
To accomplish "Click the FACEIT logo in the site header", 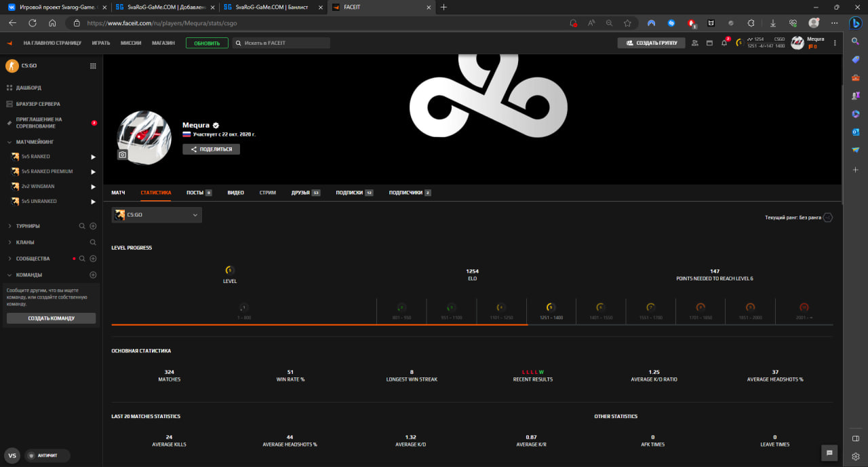I will point(9,43).
